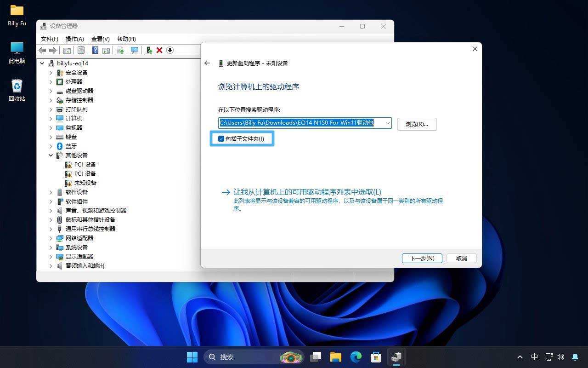Viewport: 588px width, 368px height.
Task: Open the Windows Start button
Action: pyautogui.click(x=192, y=357)
